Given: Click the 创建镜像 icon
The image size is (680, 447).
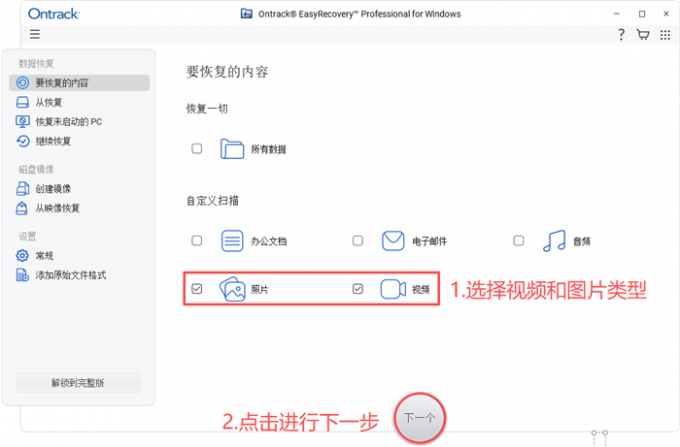Looking at the screenshot, I should [23, 189].
